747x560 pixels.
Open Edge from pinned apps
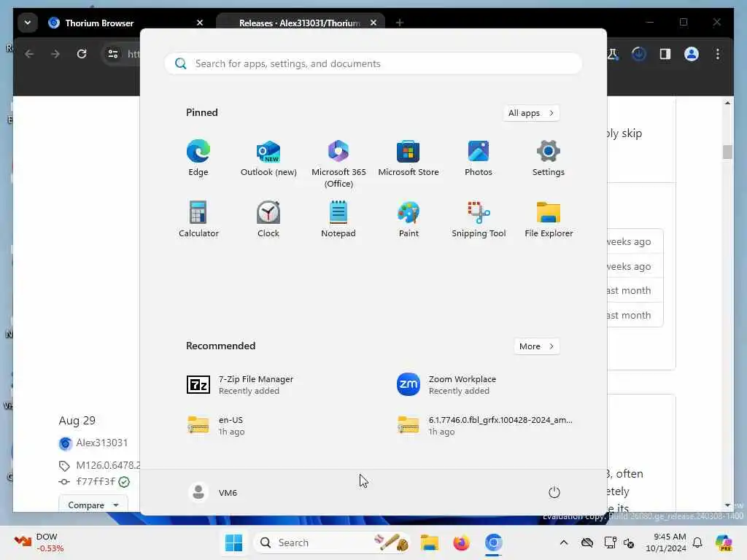coord(198,157)
